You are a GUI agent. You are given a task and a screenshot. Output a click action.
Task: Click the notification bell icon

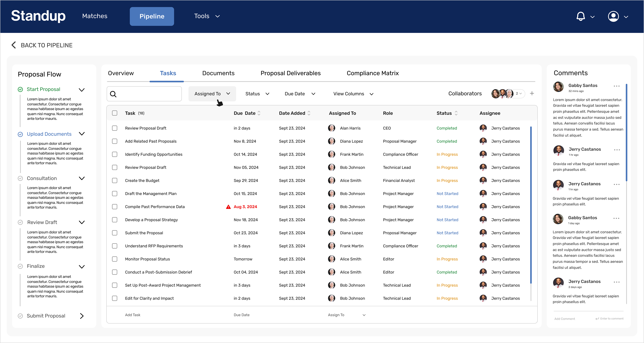(580, 16)
